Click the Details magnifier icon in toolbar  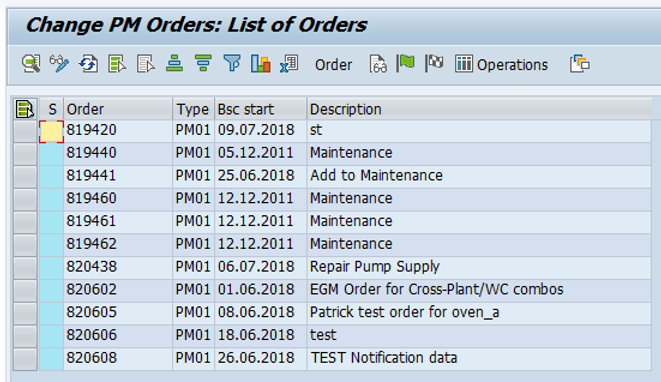pyautogui.click(x=31, y=64)
